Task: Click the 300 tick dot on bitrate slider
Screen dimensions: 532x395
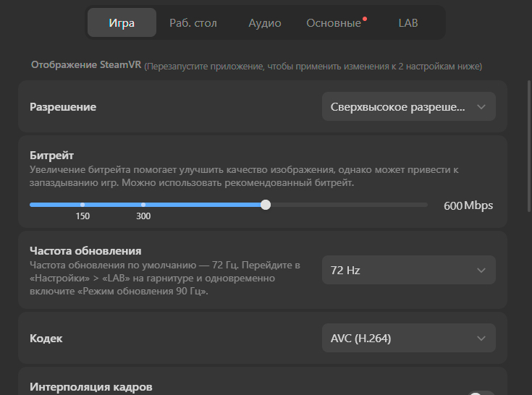Action: pyautogui.click(x=143, y=205)
